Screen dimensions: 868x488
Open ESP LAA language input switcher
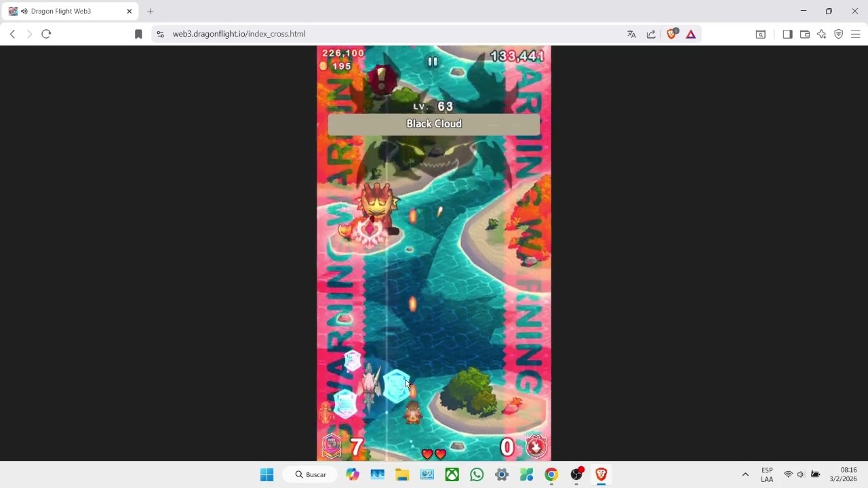pyautogui.click(x=767, y=474)
